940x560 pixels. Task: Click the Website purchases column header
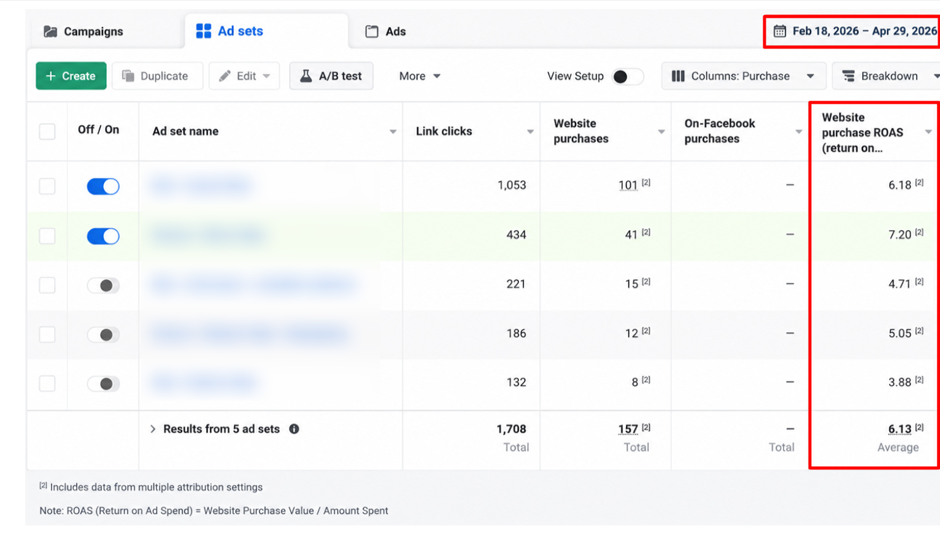581,131
